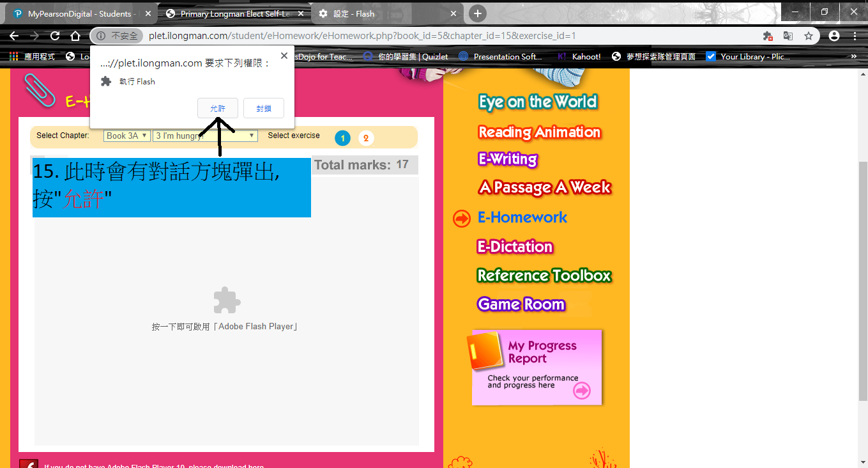868x468 pixels.
Task: Bookmark this page with the star icon
Action: click(x=809, y=36)
